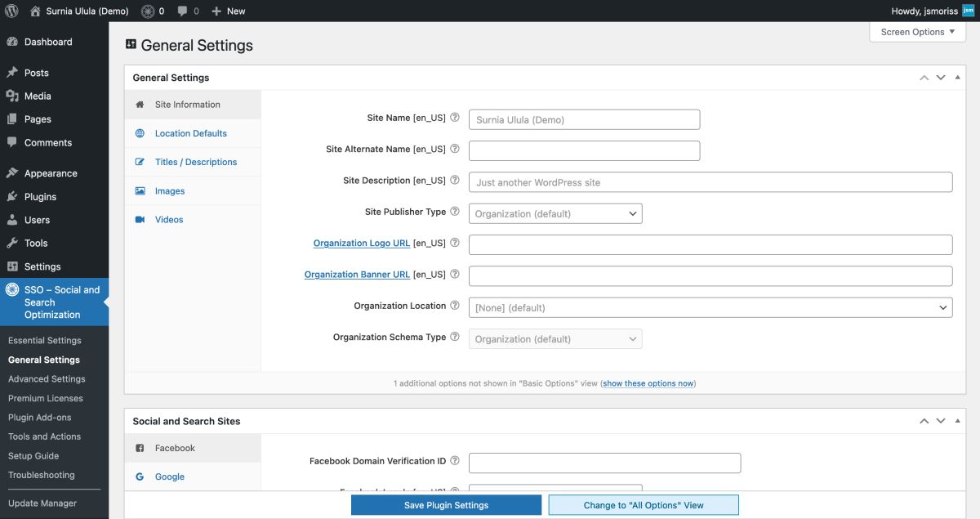Click the WordPress logo icon

point(11,11)
